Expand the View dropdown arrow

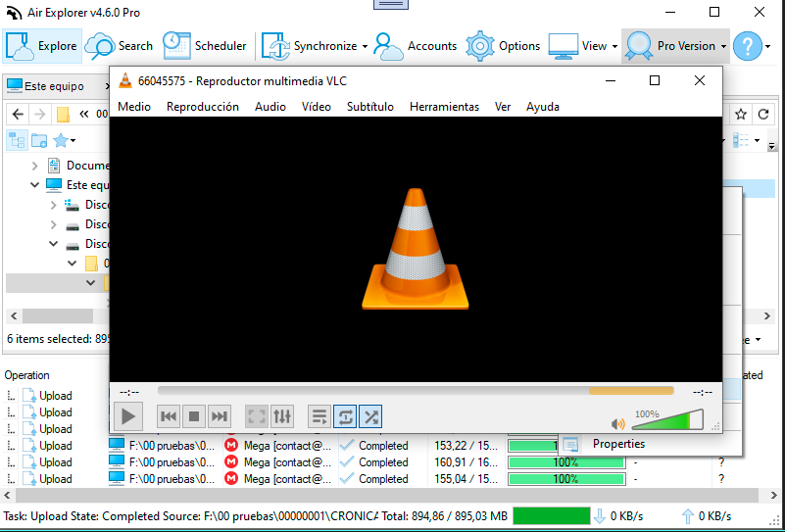coord(615,47)
